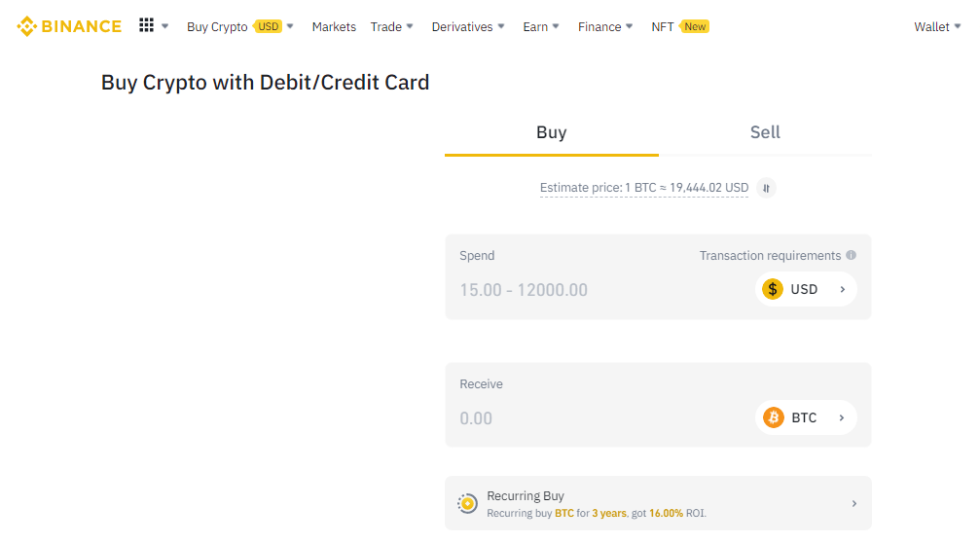Click the Recurring Buy circular icon
The image size is (980, 543).
(467, 503)
